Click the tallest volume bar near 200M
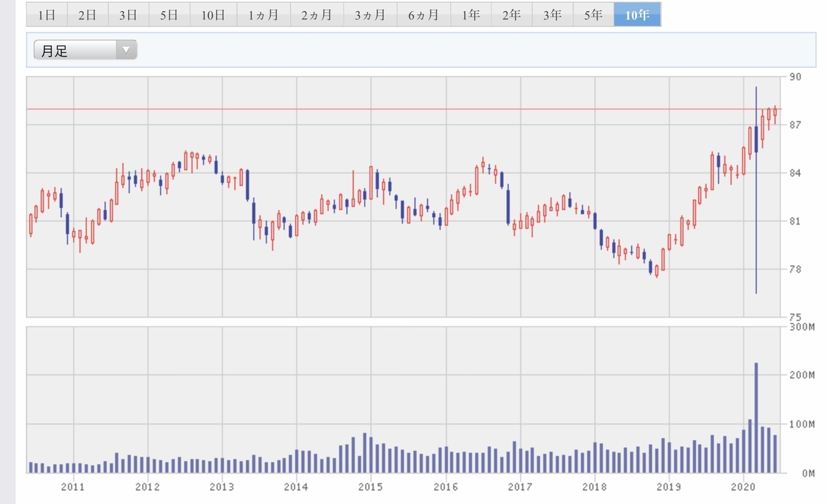Viewport: 827px width, 504px height. tap(756, 417)
